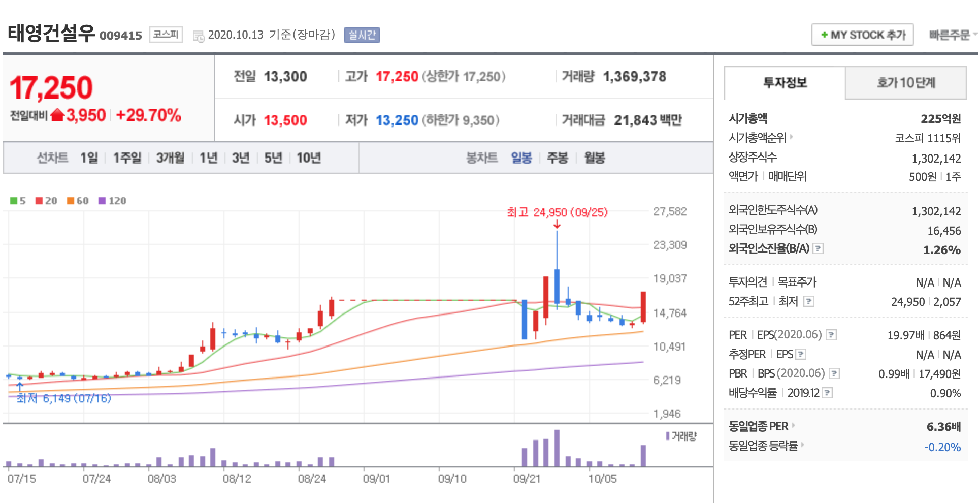Click the stock code 009415
The width and height of the screenshot is (980, 503).
click(x=121, y=36)
